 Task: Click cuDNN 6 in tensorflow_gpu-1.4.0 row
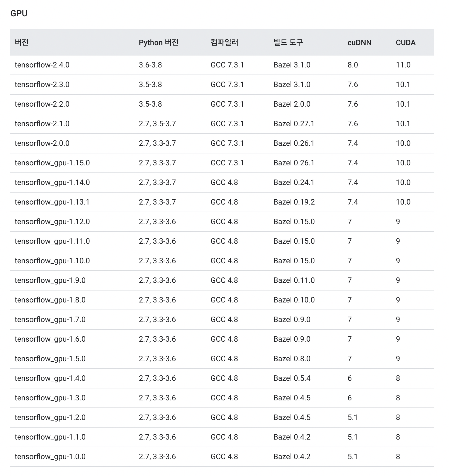[x=350, y=378]
